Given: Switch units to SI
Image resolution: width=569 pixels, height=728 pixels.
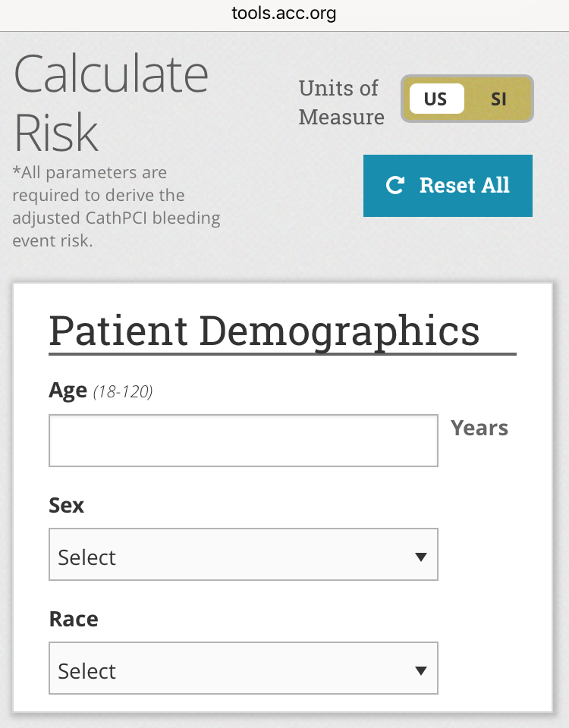Looking at the screenshot, I should tap(498, 99).
